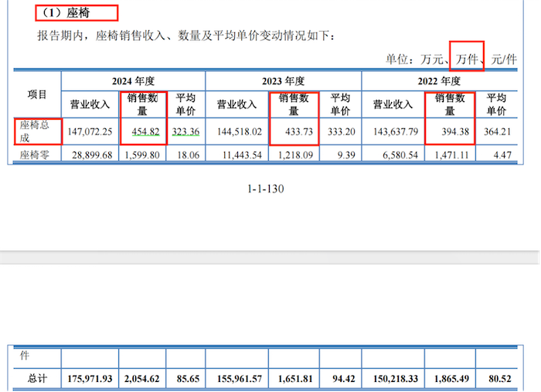541x392 pixels.
Task: Select the "项目" column header
Action: pos(37,94)
